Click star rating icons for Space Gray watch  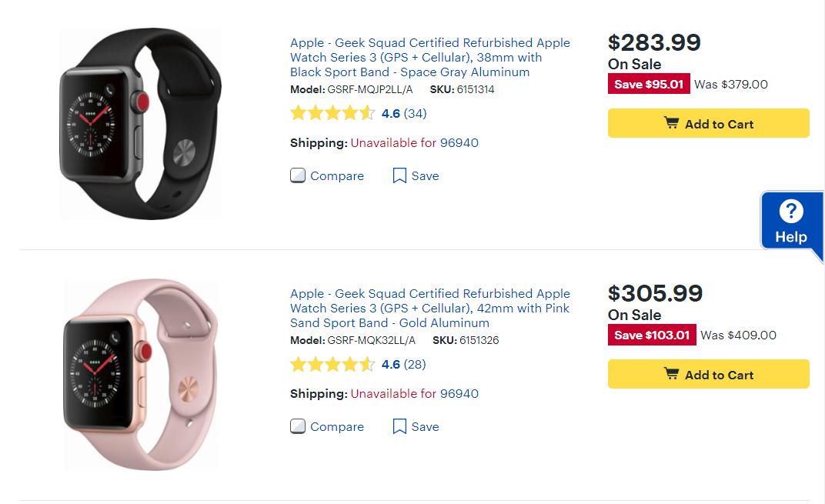click(x=332, y=114)
